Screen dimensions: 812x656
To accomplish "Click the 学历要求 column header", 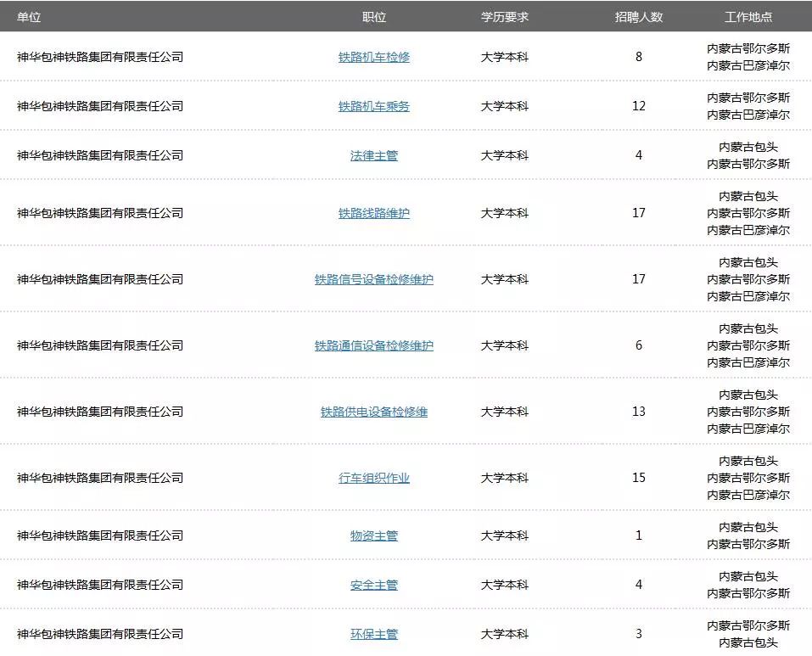I will click(504, 17).
